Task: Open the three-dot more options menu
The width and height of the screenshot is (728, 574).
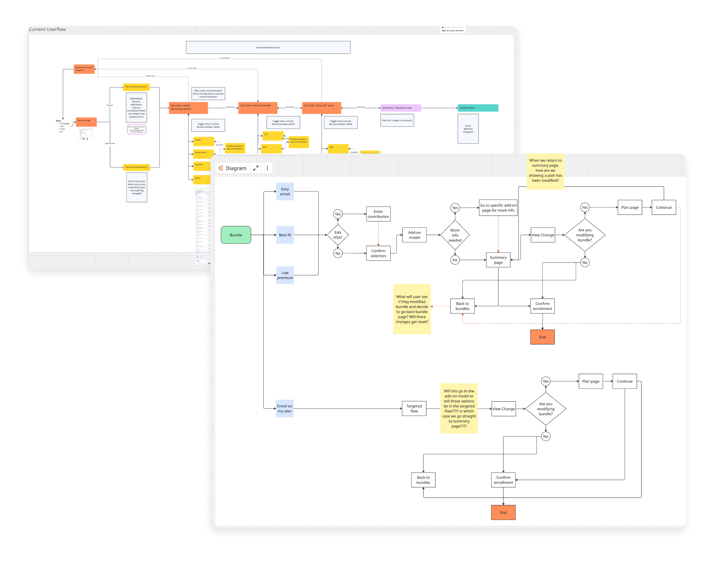Action: point(267,168)
